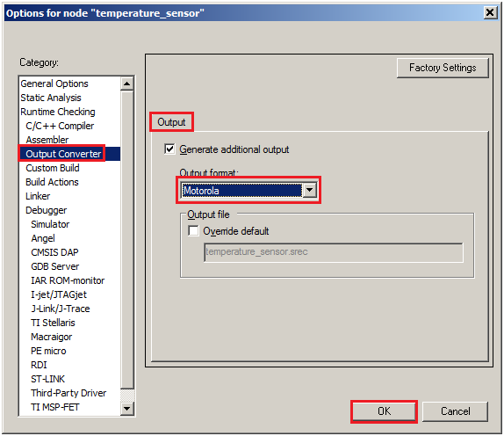Screen dimensions: 504x436
Task: Choose the Debugger category
Action: click(47, 210)
